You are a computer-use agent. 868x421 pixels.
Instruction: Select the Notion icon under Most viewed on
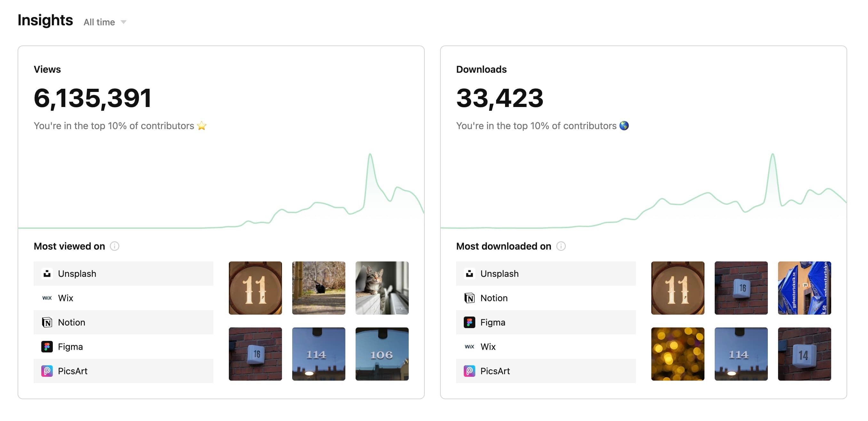47,322
